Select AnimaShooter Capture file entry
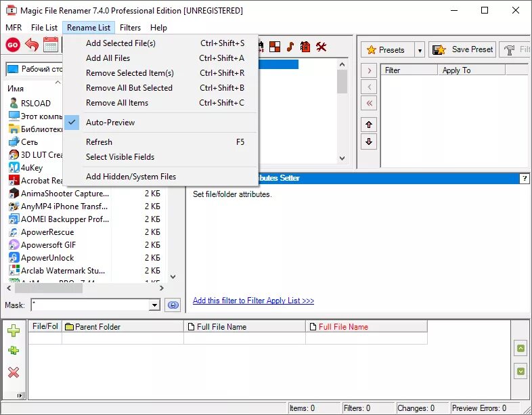532x415 pixels. point(59,194)
